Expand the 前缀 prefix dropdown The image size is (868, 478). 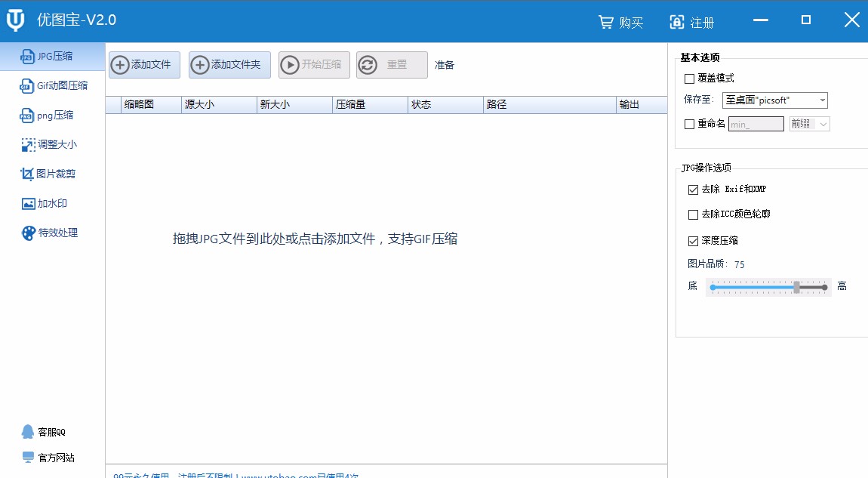click(x=808, y=123)
